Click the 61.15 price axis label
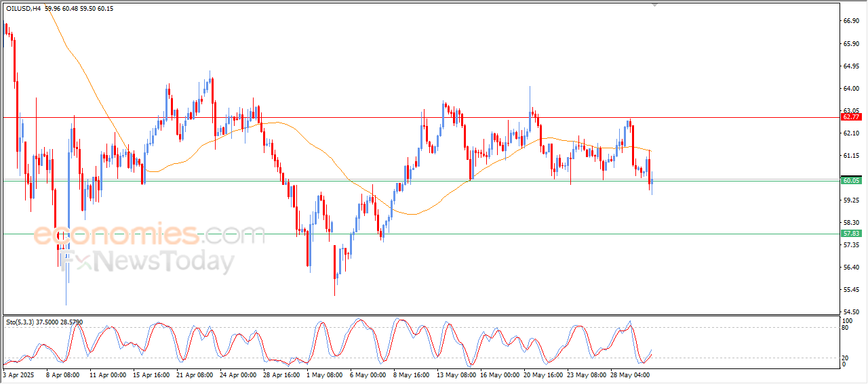Image resolution: width=868 pixels, height=384 pixels. coord(851,155)
